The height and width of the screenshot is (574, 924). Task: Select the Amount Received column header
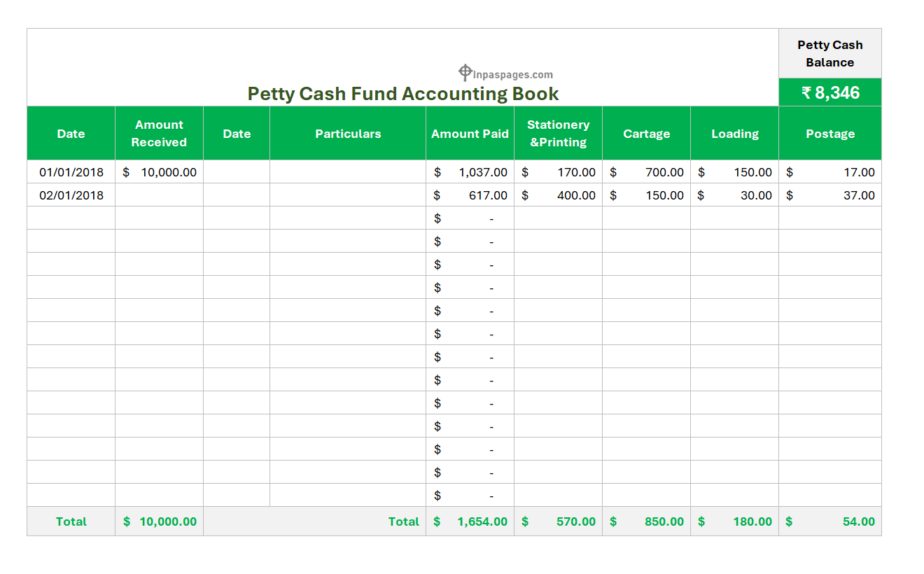point(159,133)
